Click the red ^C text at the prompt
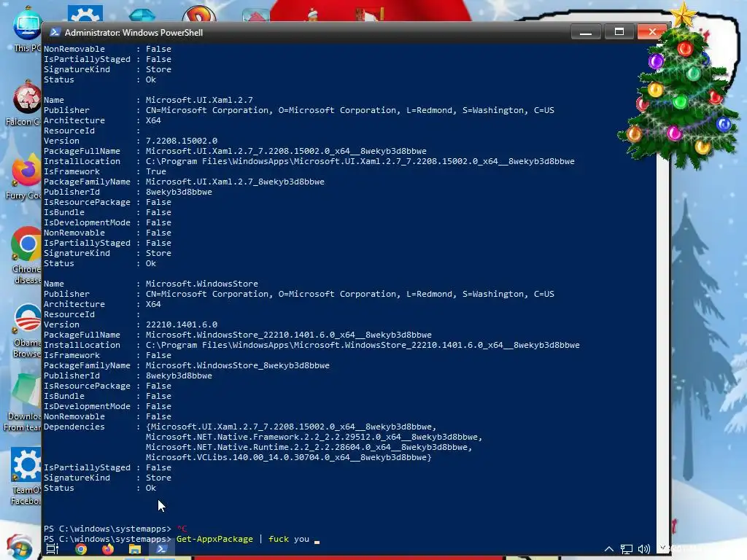 (182, 529)
